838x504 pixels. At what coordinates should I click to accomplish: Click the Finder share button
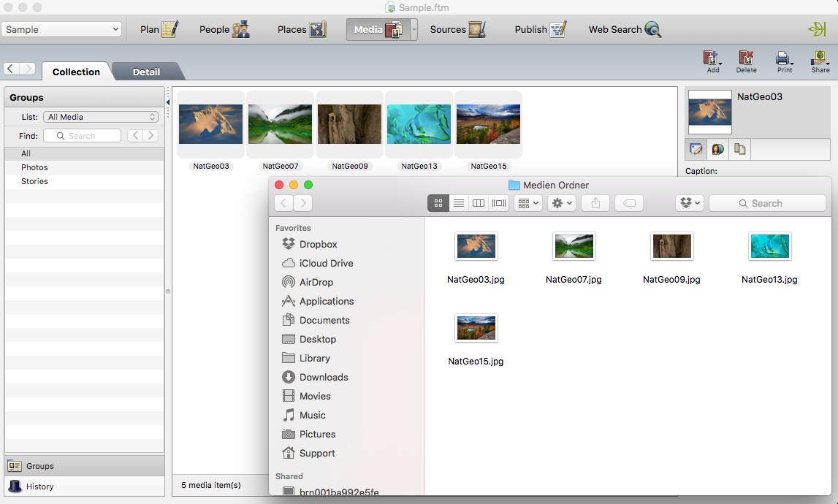coord(595,203)
